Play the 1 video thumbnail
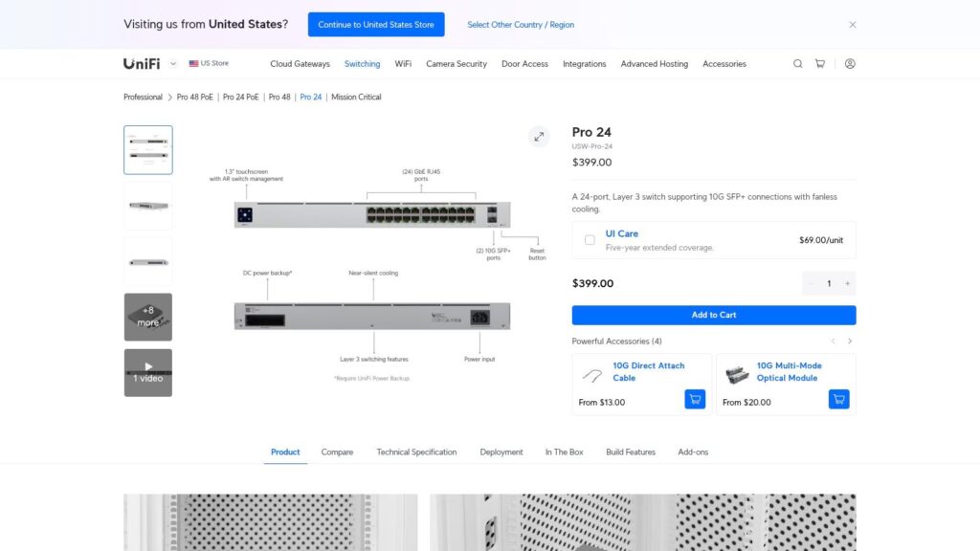The height and width of the screenshot is (551, 980). pyautogui.click(x=148, y=372)
